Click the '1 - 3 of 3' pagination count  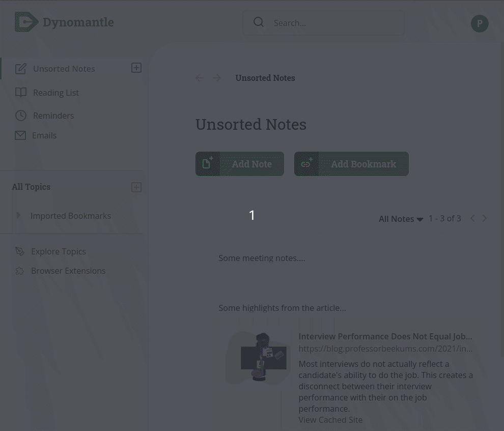tap(445, 218)
